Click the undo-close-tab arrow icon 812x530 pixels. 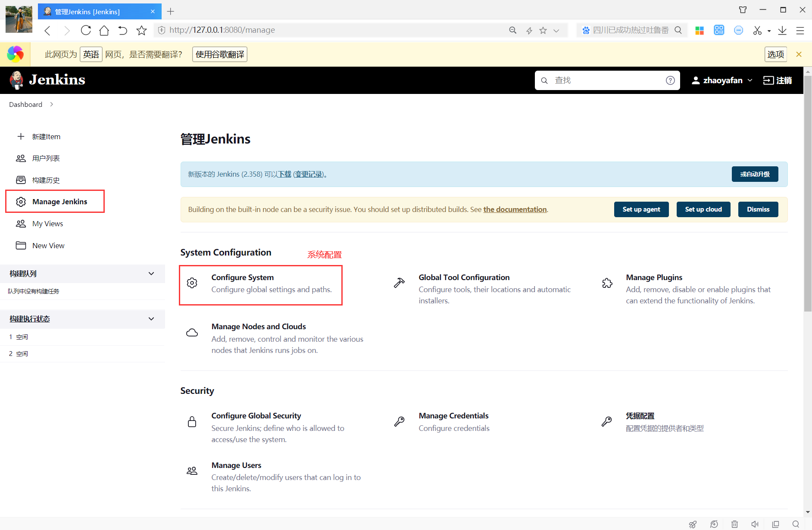(x=122, y=30)
